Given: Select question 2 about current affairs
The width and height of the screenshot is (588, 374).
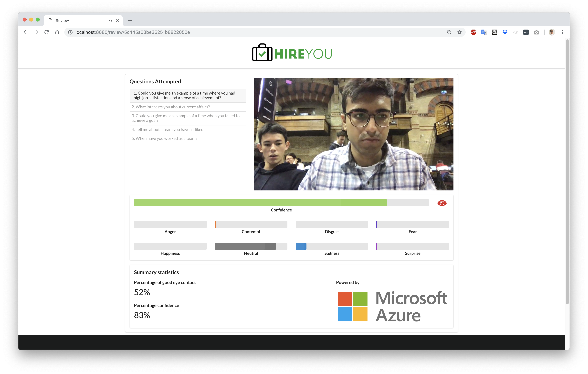Looking at the screenshot, I should point(171,107).
